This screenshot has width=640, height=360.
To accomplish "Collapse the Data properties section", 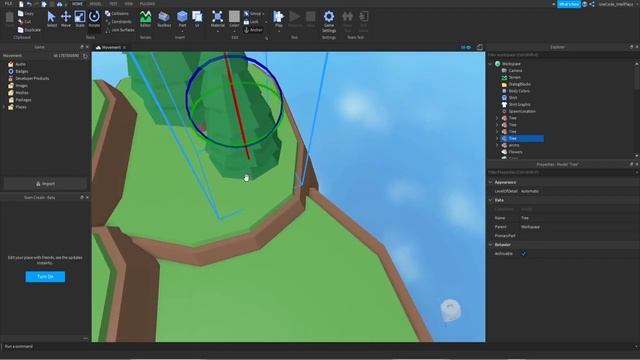I will [491, 200].
